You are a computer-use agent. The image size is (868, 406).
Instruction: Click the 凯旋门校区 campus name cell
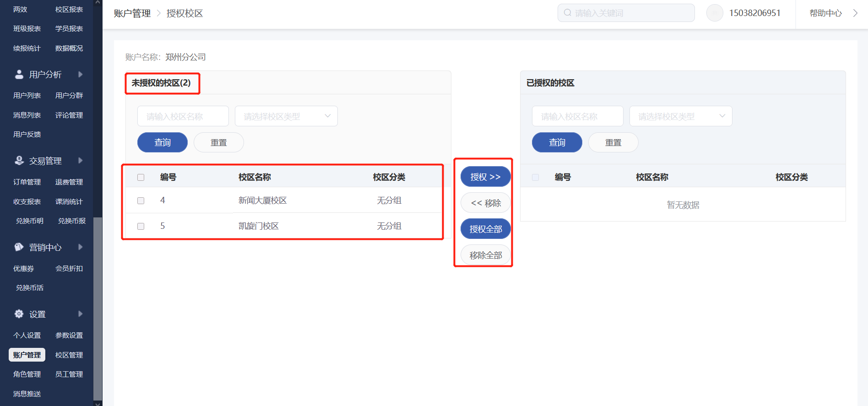[259, 226]
